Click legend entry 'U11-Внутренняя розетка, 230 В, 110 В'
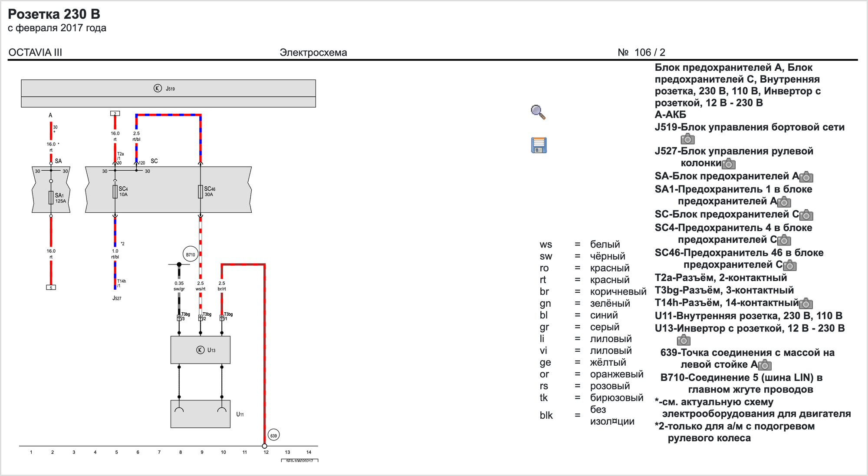The width and height of the screenshot is (868, 476). click(x=749, y=316)
